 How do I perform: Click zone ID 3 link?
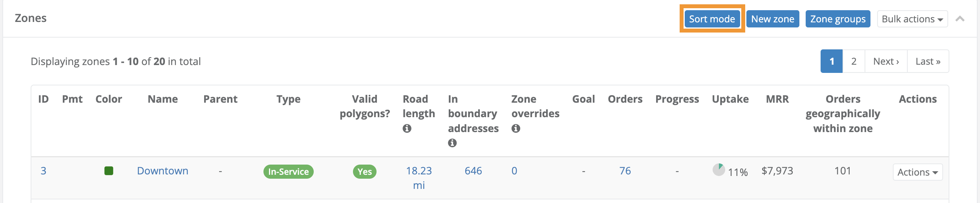[x=43, y=171]
